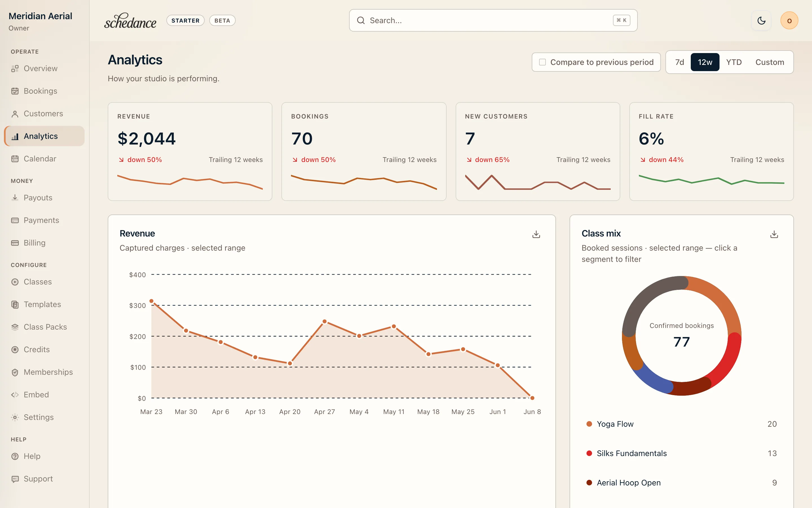Open Billing in Money section
This screenshot has width=812, height=508.
click(44, 243)
